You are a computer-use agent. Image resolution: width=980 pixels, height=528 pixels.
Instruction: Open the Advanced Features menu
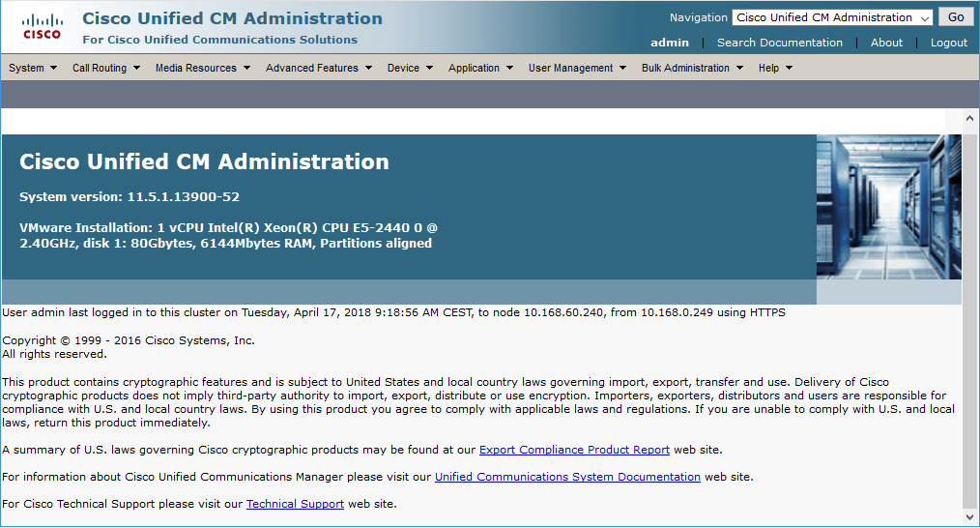coord(319,68)
